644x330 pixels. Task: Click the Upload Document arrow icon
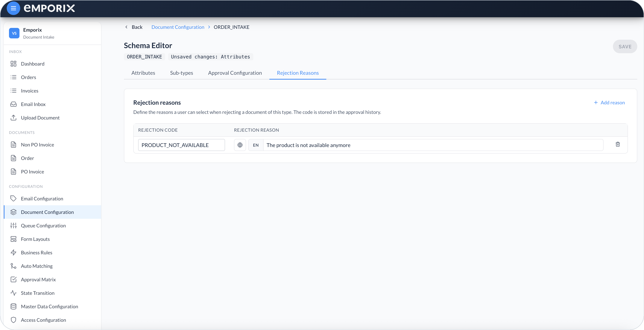pyautogui.click(x=13, y=118)
